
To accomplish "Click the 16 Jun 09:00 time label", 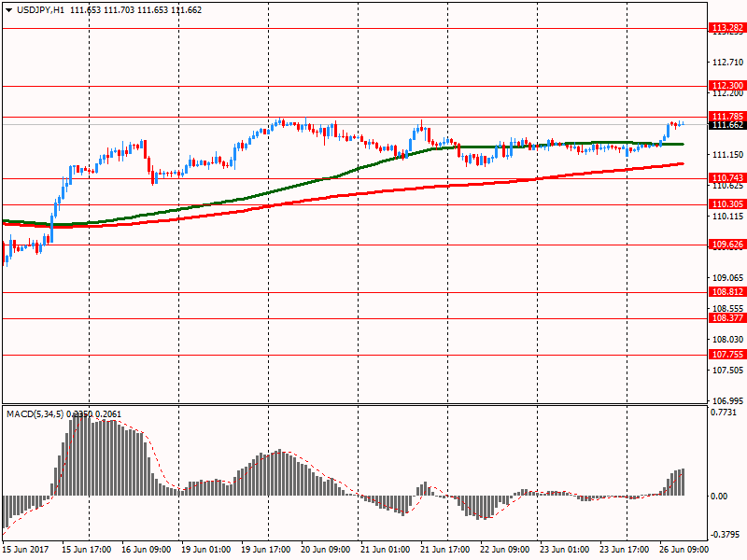I will point(147,550).
